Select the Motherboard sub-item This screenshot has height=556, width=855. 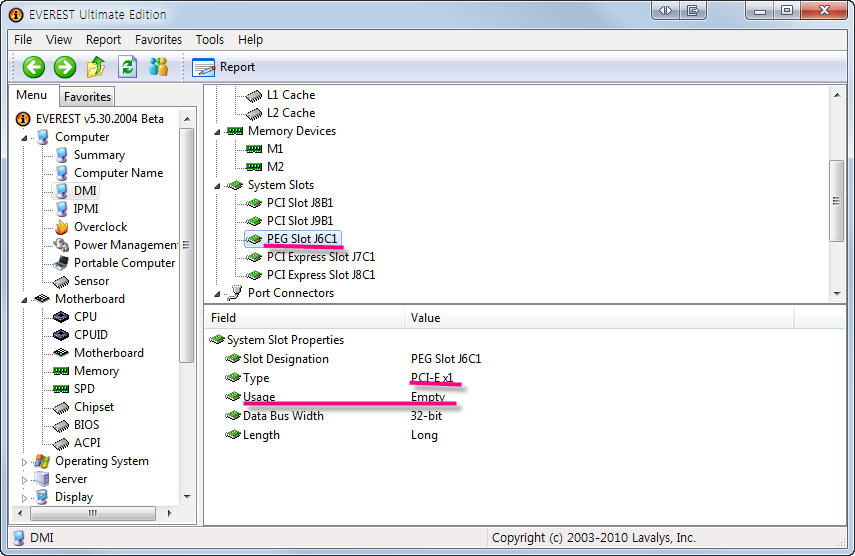click(x=109, y=353)
